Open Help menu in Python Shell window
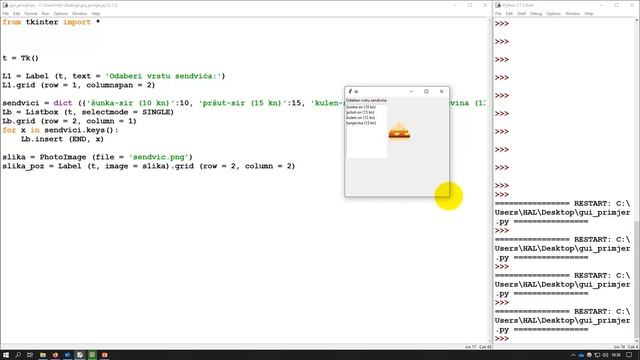Screen dimensions: 640x360 pos(589,13)
